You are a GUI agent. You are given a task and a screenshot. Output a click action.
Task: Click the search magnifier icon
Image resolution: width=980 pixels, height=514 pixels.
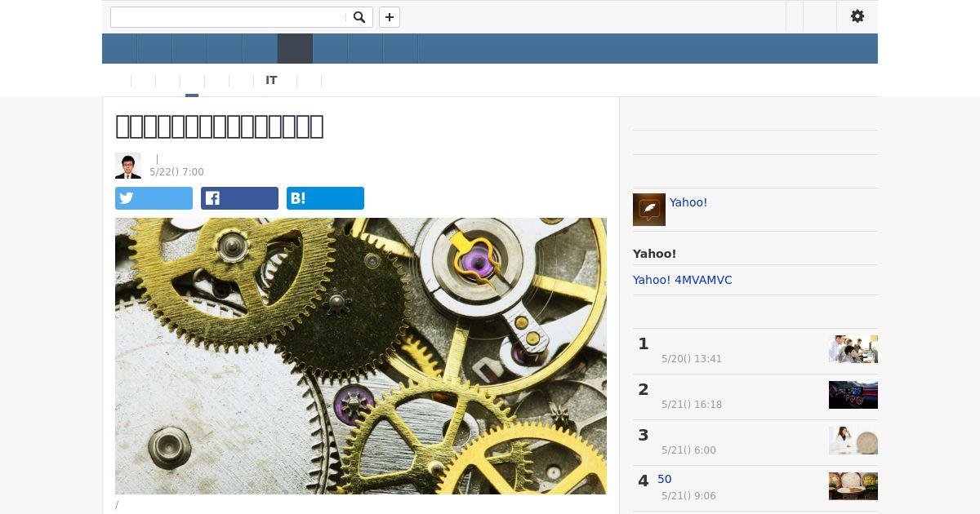(359, 17)
